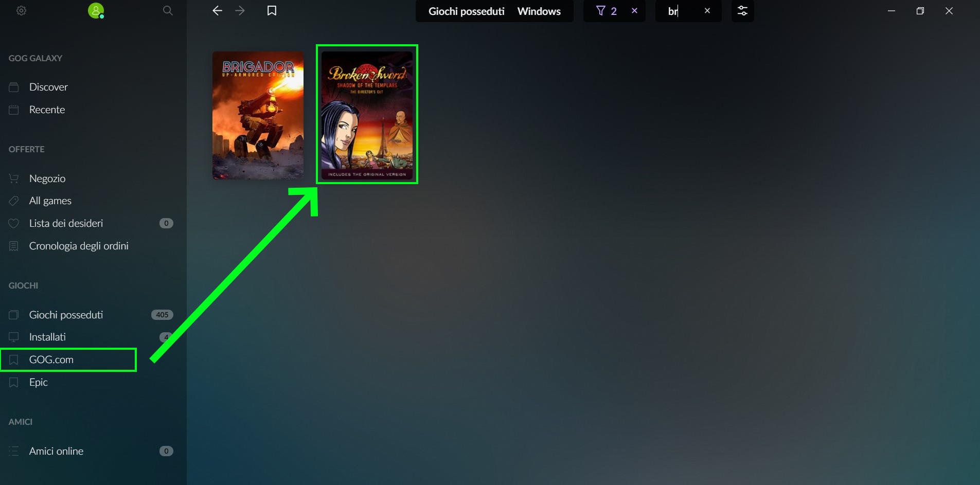The width and height of the screenshot is (980, 485).
Task: Open the view customization sliders icon
Action: point(742,11)
